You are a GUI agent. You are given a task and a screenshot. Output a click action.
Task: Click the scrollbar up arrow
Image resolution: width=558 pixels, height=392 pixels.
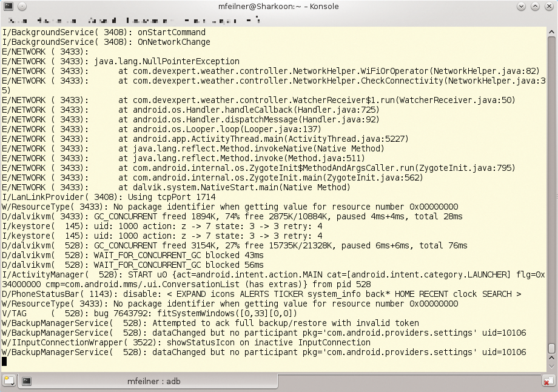pyautogui.click(x=551, y=30)
